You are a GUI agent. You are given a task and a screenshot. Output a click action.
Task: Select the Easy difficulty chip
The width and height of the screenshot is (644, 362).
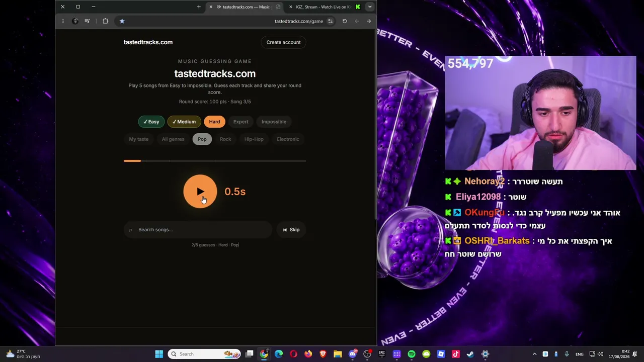(x=151, y=122)
